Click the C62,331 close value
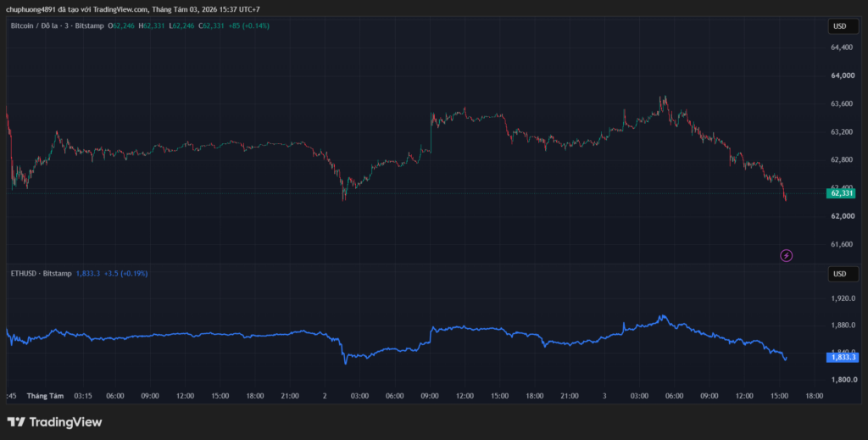The width and height of the screenshot is (868, 440). (x=211, y=25)
